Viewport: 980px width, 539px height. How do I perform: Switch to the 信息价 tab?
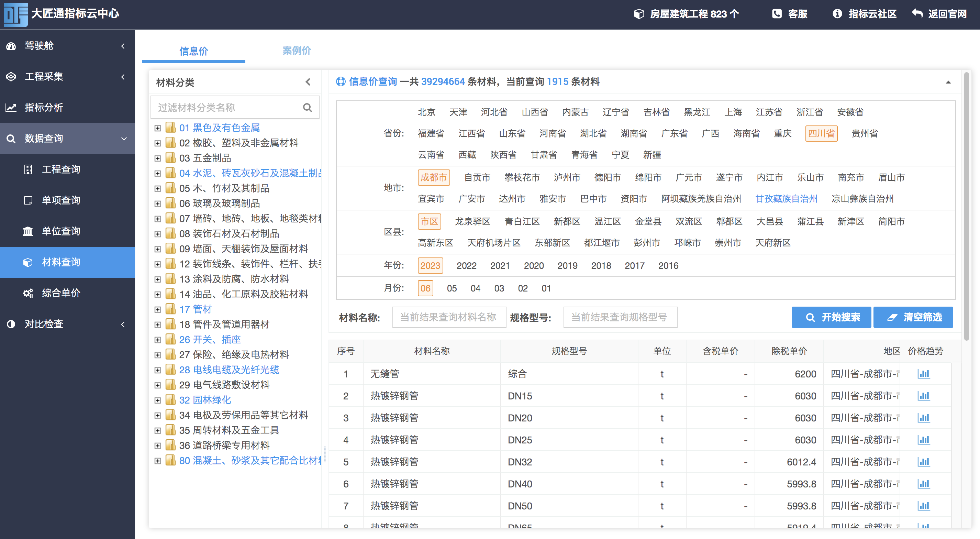(x=194, y=51)
